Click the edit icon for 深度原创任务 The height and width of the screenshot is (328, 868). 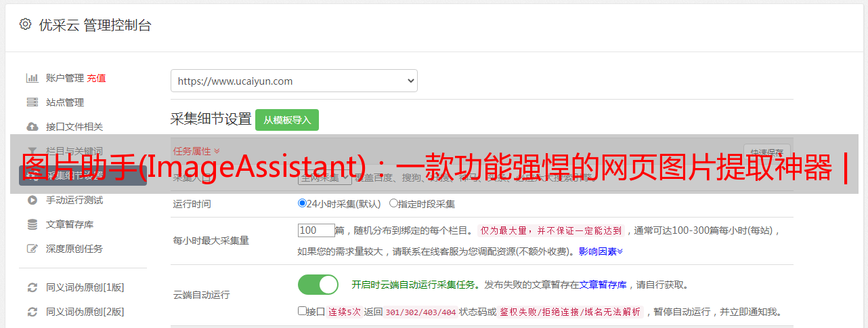click(32, 249)
